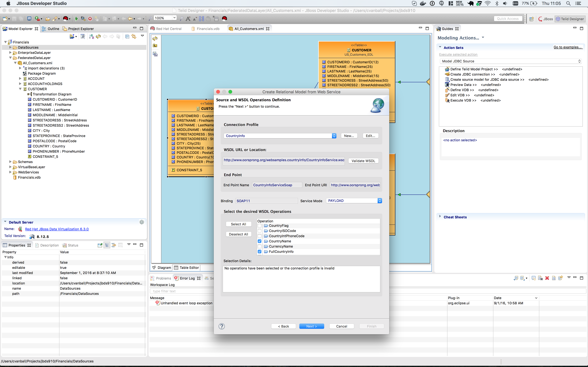
Task: Click the End Point Name field
Action: click(277, 185)
